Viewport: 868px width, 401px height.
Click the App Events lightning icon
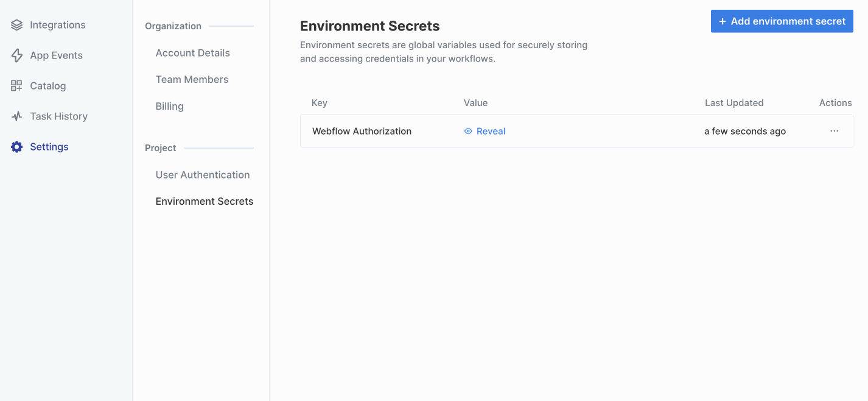coord(16,55)
